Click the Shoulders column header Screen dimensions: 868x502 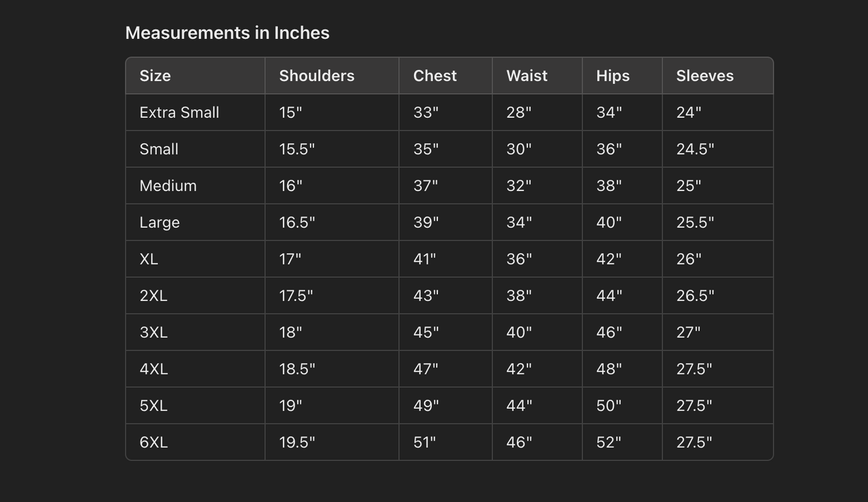[317, 76]
